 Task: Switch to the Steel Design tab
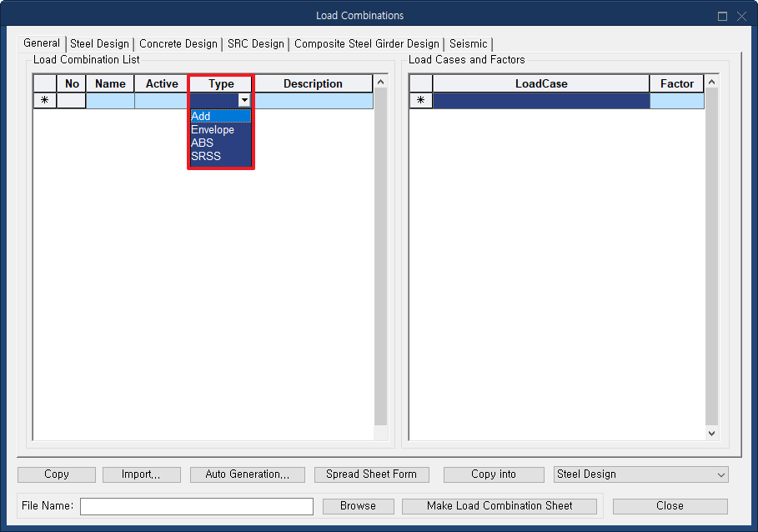(x=99, y=43)
